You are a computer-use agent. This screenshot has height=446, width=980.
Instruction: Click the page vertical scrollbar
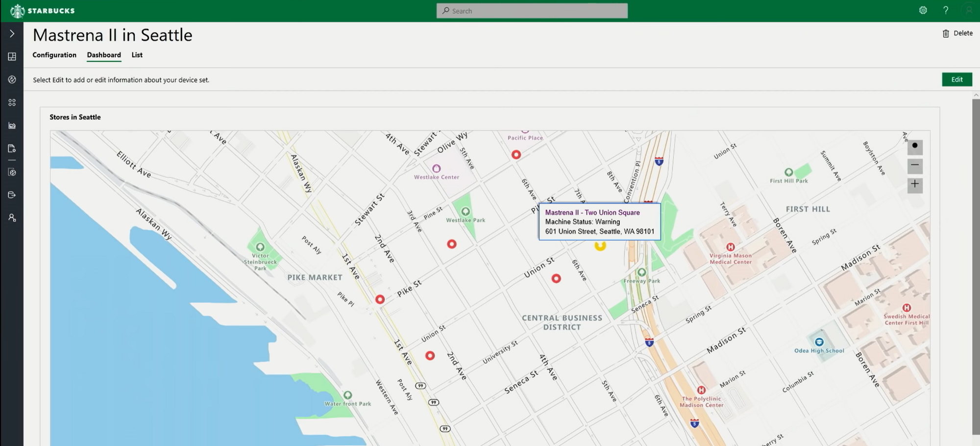976,266
